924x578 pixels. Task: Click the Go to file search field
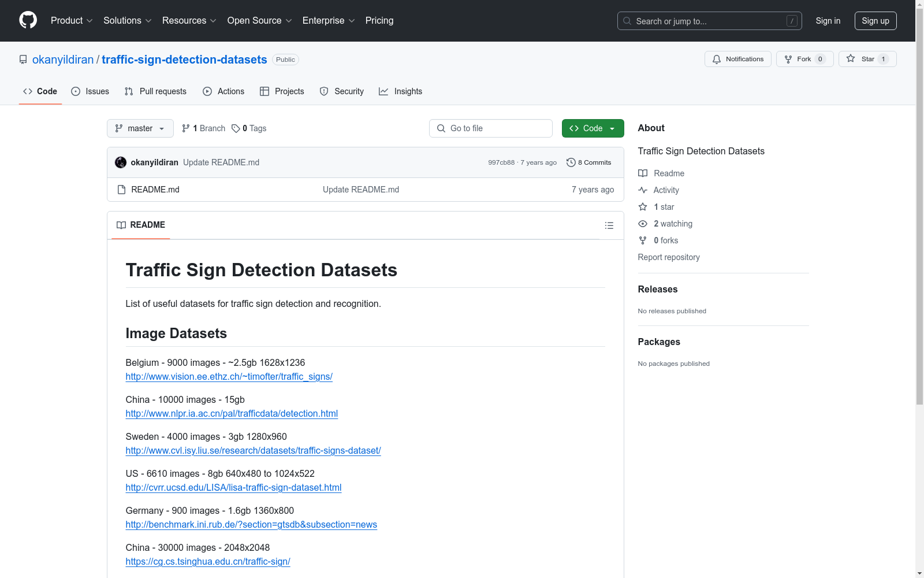click(490, 128)
